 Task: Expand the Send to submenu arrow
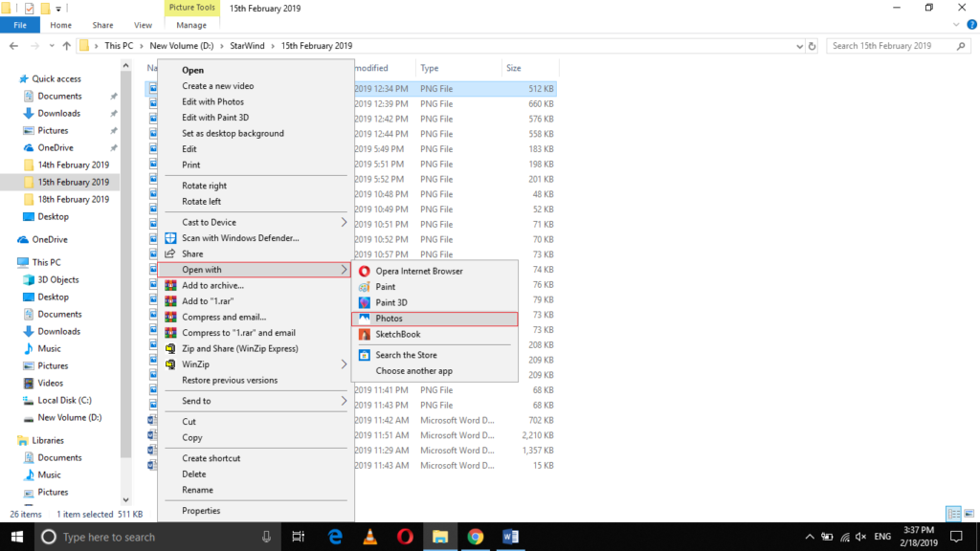(x=344, y=401)
